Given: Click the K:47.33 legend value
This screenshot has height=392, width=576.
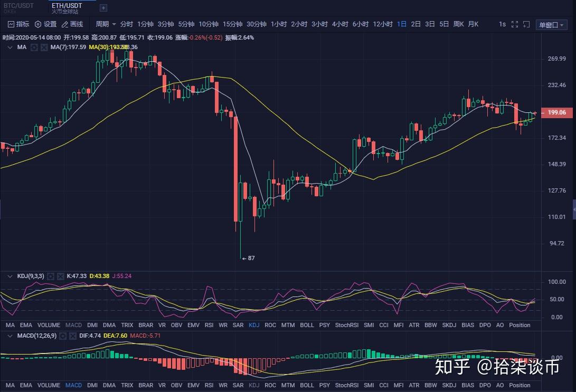Looking at the screenshot, I should click(x=77, y=276).
